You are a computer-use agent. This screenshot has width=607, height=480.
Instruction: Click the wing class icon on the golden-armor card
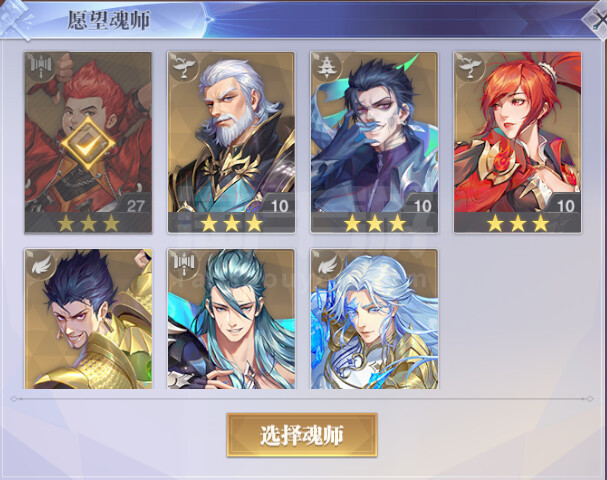click(x=41, y=264)
